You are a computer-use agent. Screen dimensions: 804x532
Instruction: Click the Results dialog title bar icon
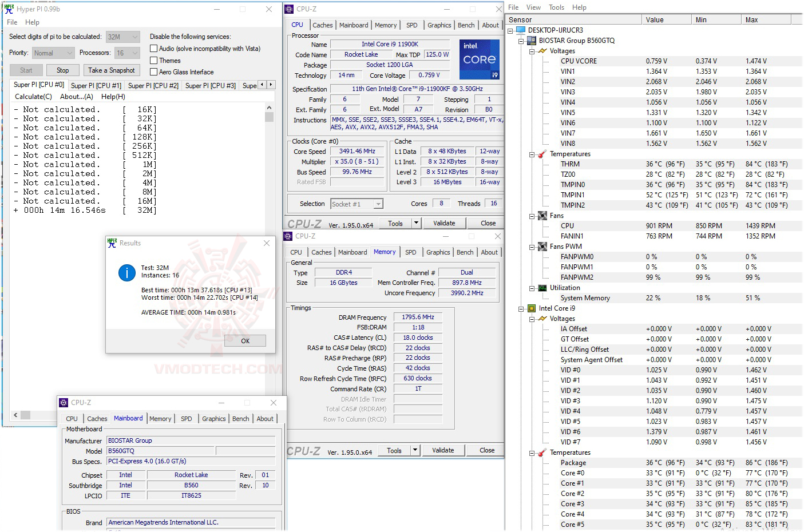[x=112, y=243]
